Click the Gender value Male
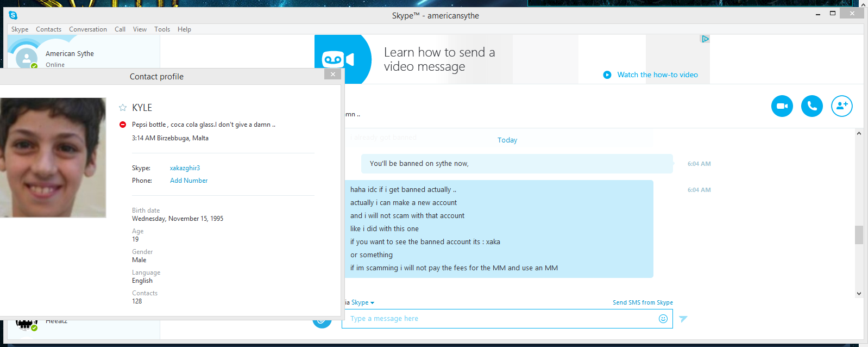This screenshot has width=868, height=347. point(139,260)
